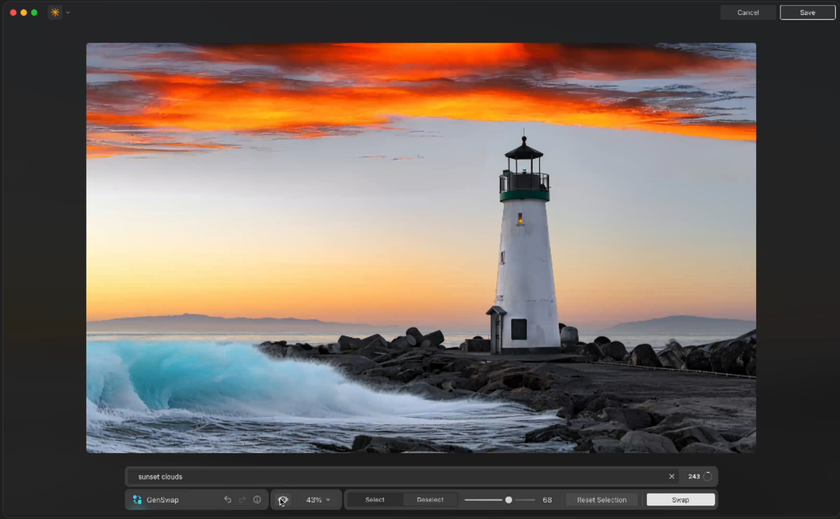The width and height of the screenshot is (840, 519).
Task: Save the edited image
Action: pos(807,13)
